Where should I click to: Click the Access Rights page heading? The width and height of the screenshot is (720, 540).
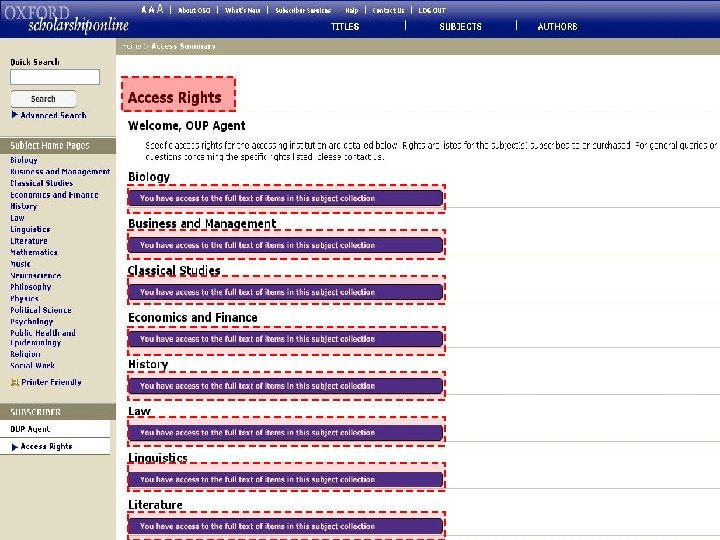pyautogui.click(x=174, y=97)
